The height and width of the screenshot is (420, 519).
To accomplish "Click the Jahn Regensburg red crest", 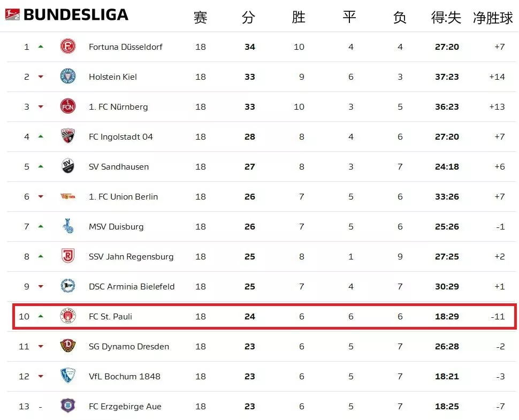I will pos(68,256).
